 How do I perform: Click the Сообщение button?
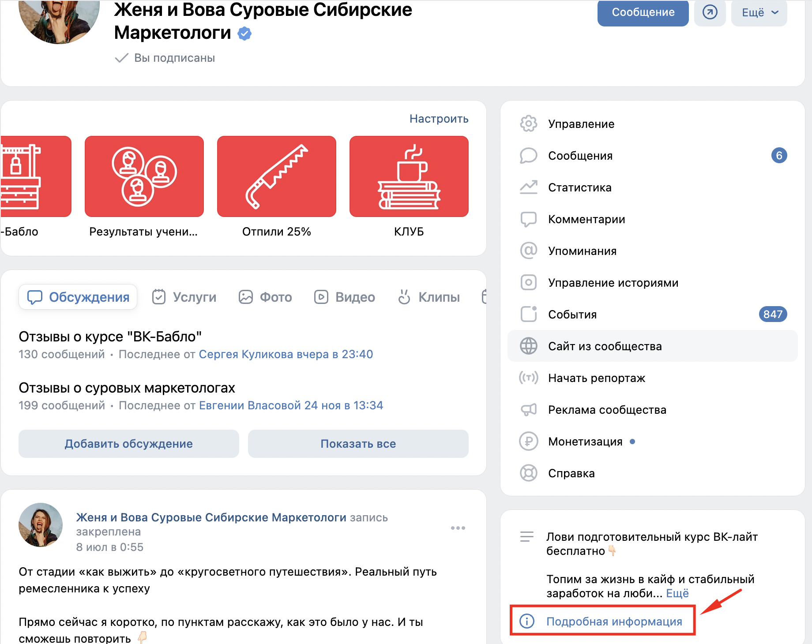click(643, 12)
